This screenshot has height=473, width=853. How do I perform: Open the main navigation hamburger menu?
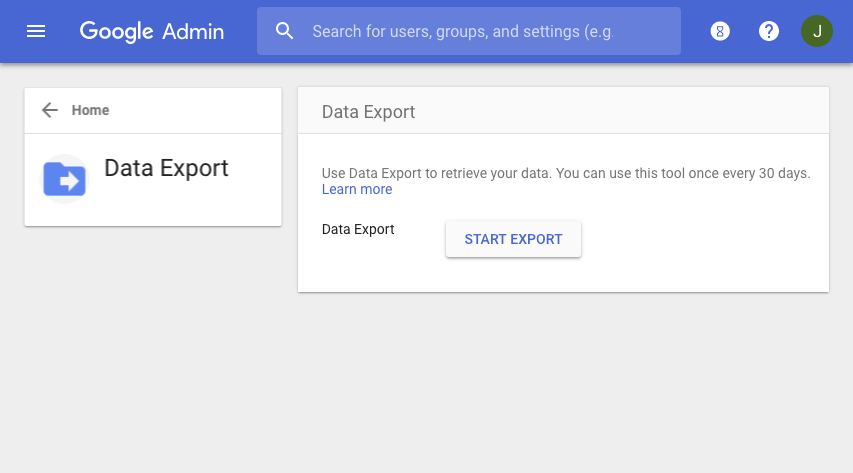point(36,31)
